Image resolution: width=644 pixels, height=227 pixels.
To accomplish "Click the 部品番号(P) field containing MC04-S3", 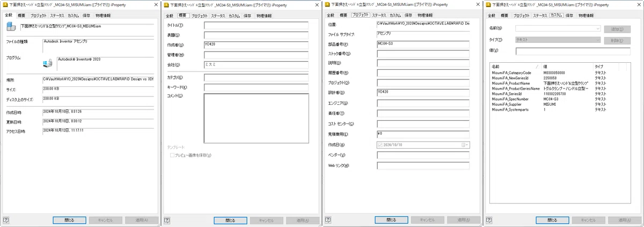I will (423, 43).
